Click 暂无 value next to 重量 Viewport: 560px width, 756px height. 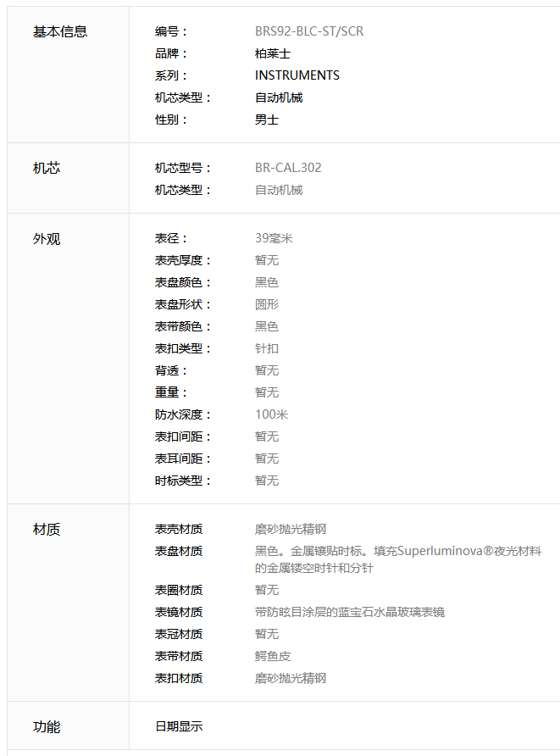pyautogui.click(x=267, y=392)
